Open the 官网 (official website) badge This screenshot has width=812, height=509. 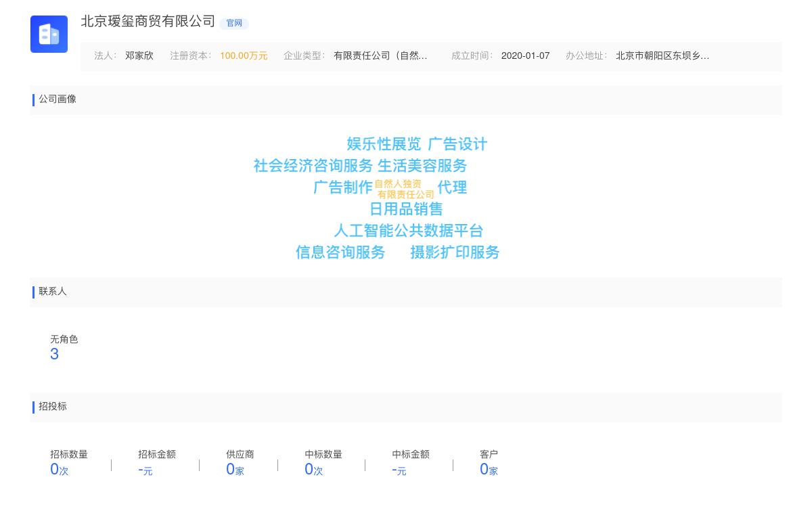tap(233, 23)
